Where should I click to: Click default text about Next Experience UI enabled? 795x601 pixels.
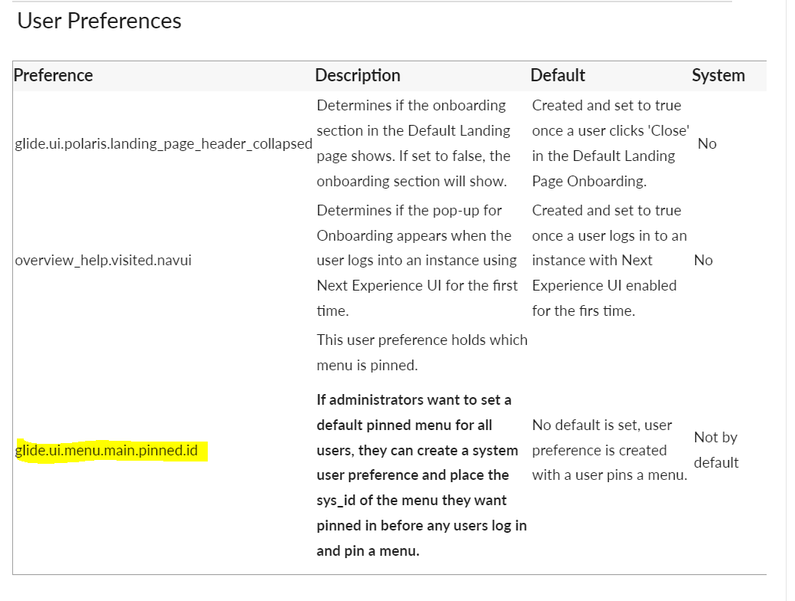[x=609, y=260]
